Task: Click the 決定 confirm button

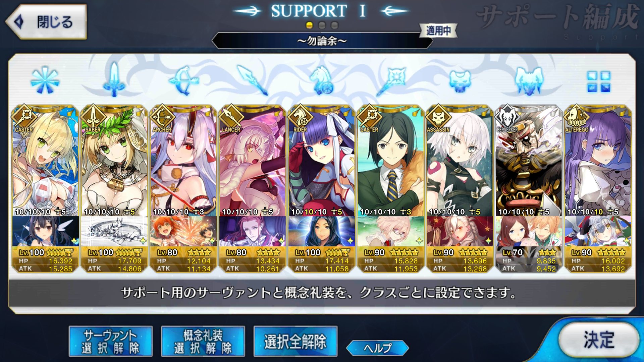Action: click(599, 340)
